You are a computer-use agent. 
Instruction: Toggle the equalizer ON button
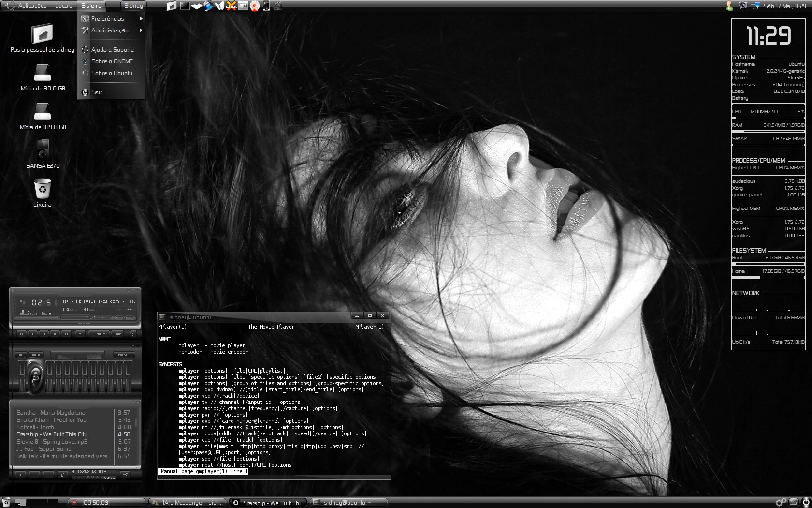pyautogui.click(x=21, y=355)
